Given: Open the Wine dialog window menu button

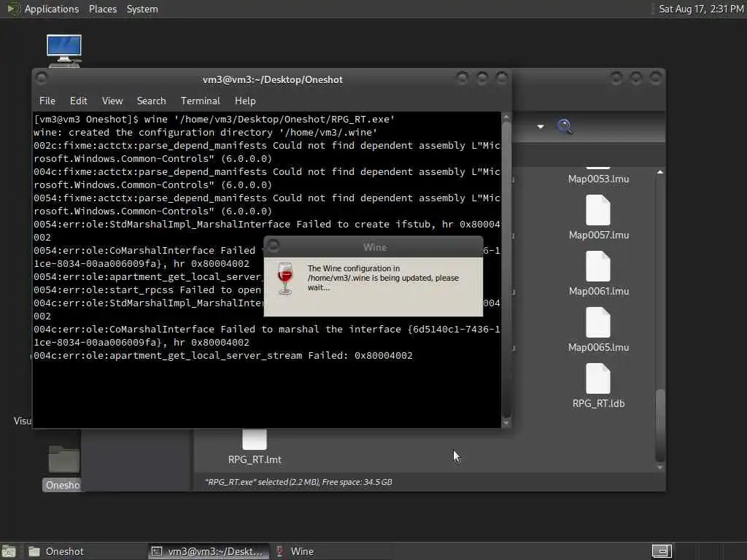Looking at the screenshot, I should 273,246.
